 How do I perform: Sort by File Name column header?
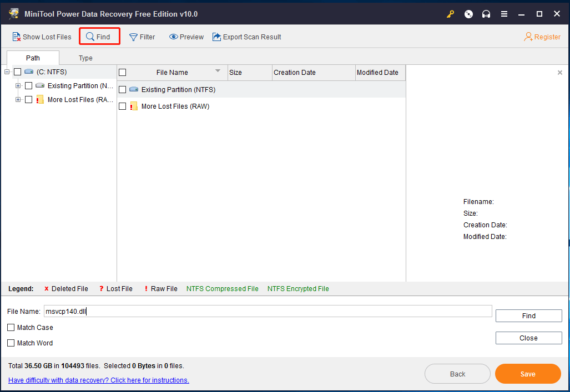click(x=172, y=72)
